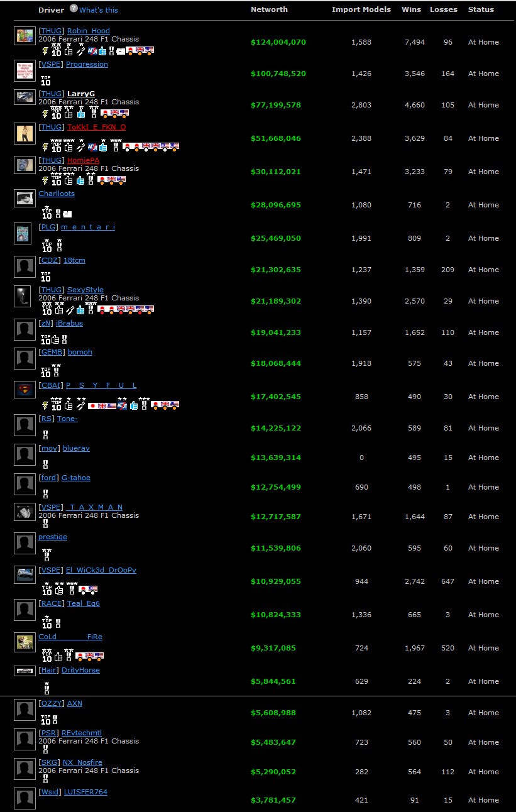Open Robin_Hood's avatar thumbnail
The height and width of the screenshot is (812, 516).
25,36
